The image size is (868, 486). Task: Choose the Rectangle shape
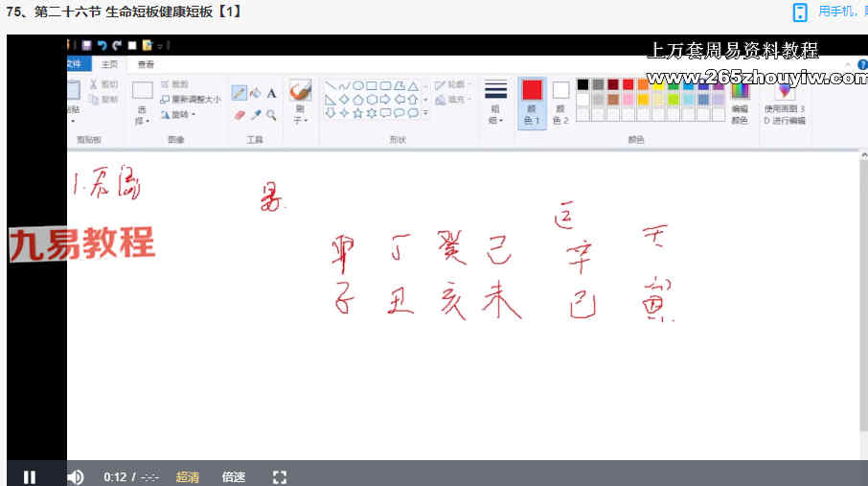(x=372, y=86)
